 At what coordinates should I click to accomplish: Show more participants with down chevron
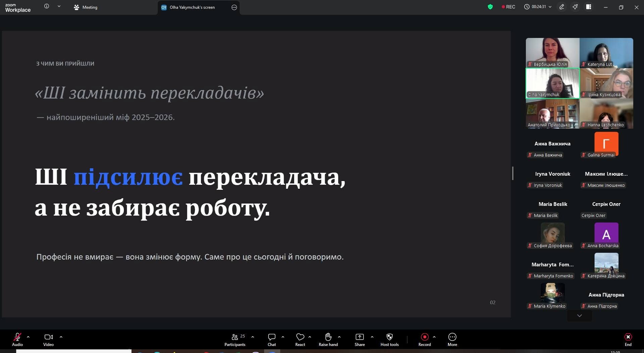coord(580,316)
